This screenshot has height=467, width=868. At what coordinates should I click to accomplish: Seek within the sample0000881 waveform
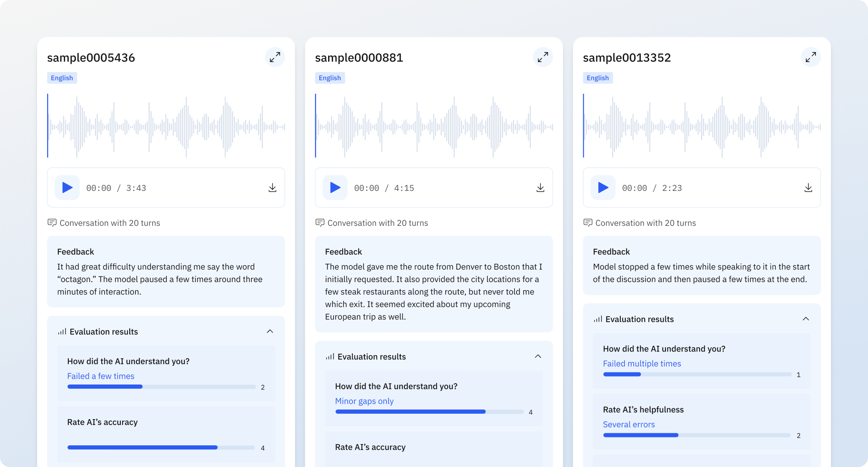pyautogui.click(x=434, y=126)
